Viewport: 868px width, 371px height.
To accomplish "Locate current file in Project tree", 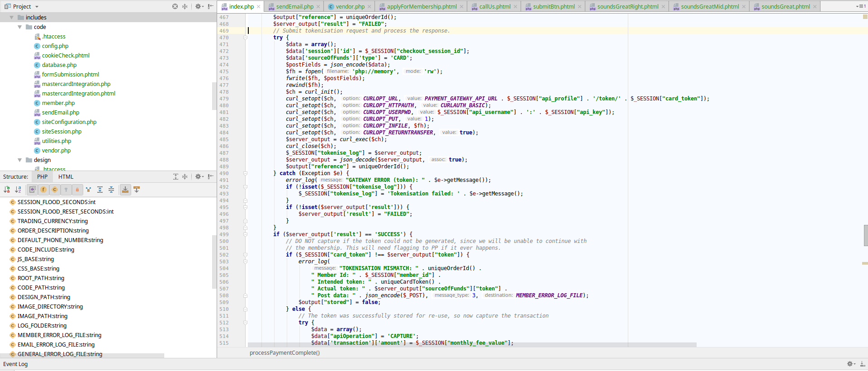I will [x=175, y=6].
